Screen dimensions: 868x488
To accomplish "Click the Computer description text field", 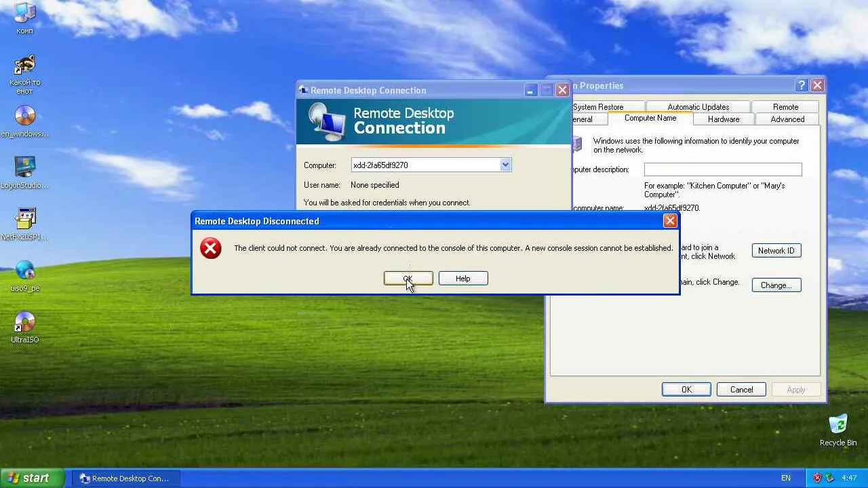I will coord(723,169).
